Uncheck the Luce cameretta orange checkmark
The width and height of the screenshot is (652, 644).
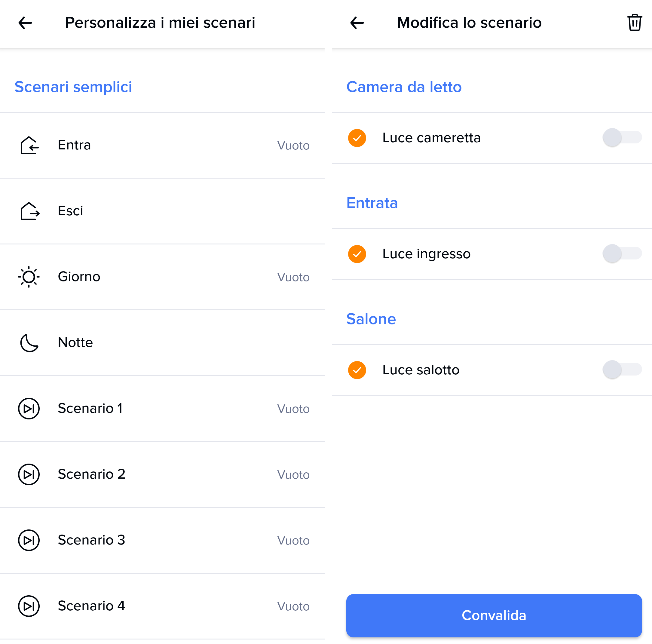click(x=357, y=138)
